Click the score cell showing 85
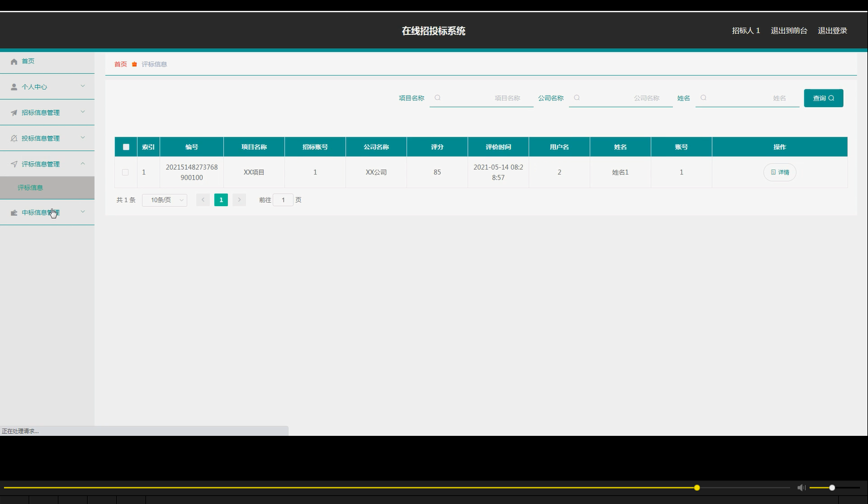The height and width of the screenshot is (504, 868). click(437, 172)
